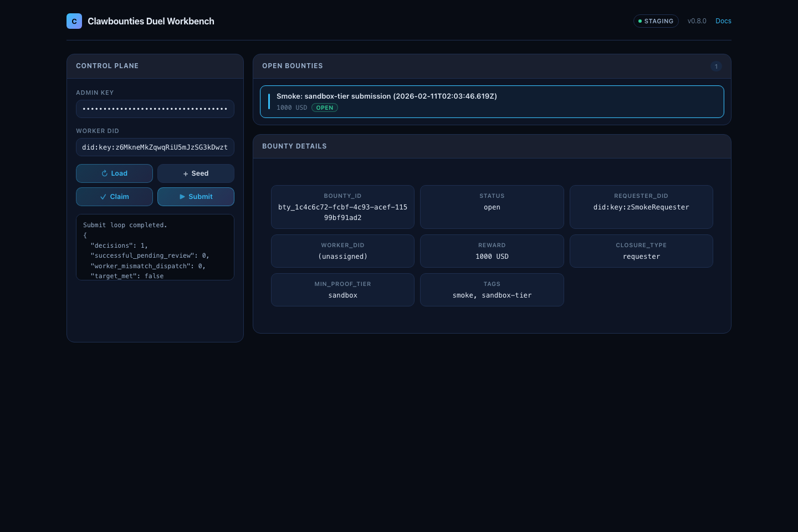The width and height of the screenshot is (798, 532).
Task: Select the Smoke sandbox-tier submission bounty
Action: pyautogui.click(x=492, y=101)
